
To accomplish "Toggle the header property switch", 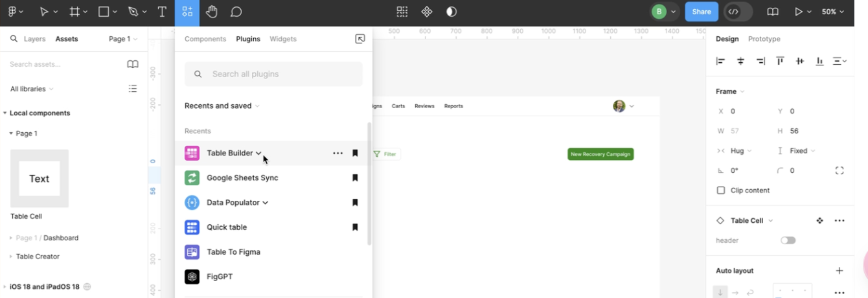I will [788, 240].
